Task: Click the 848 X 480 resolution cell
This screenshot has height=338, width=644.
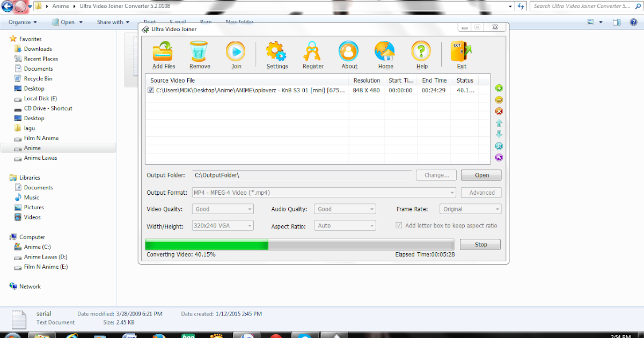Action: tap(366, 90)
